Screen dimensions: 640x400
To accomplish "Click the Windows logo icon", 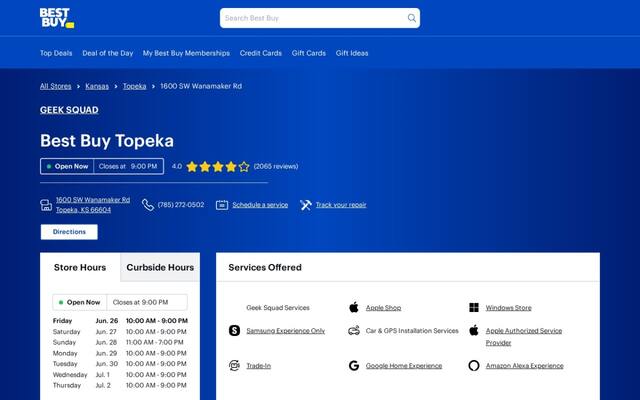I will point(473,307).
